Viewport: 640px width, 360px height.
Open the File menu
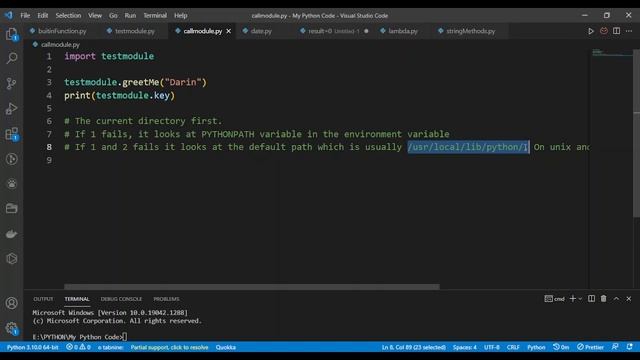pos(25,16)
